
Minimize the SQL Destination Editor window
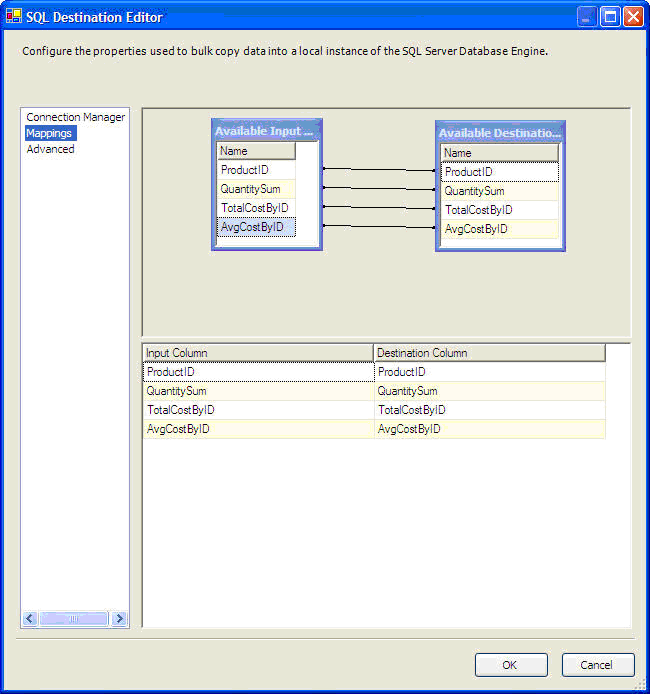pyautogui.click(x=587, y=17)
